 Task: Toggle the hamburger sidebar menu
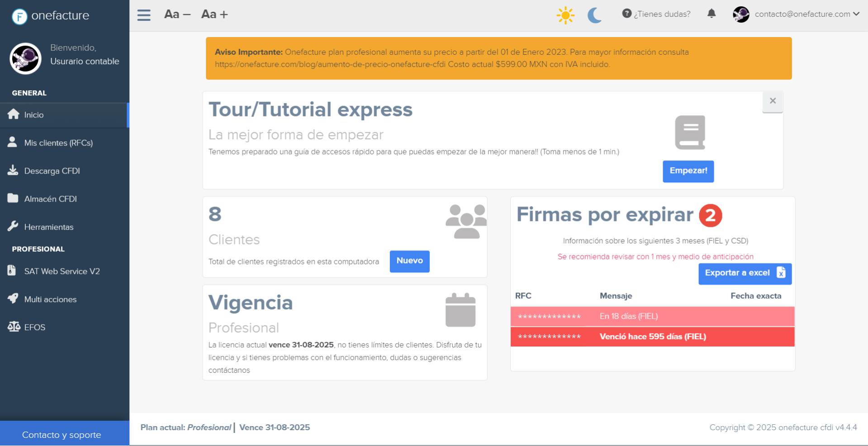[144, 15]
